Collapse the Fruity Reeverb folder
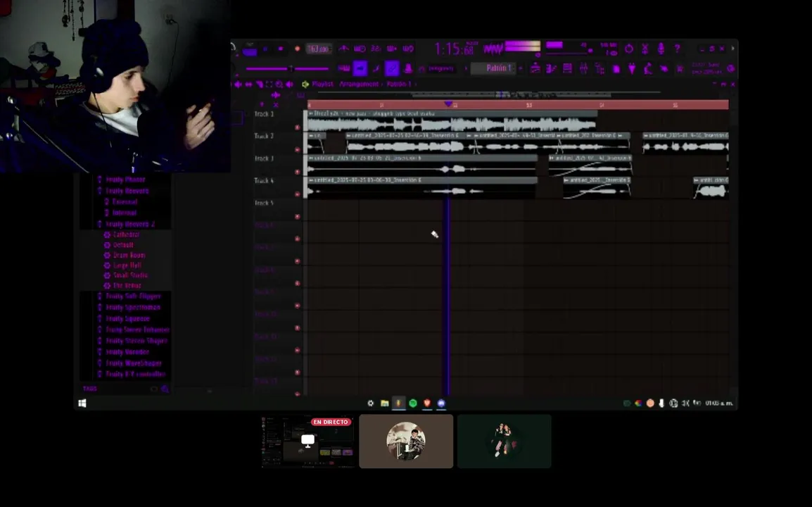This screenshot has height=507, width=812. click(127, 191)
